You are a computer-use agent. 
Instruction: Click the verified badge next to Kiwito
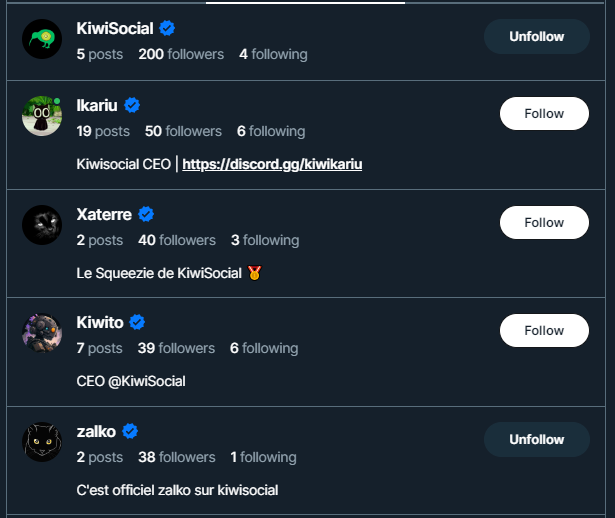[137, 322]
